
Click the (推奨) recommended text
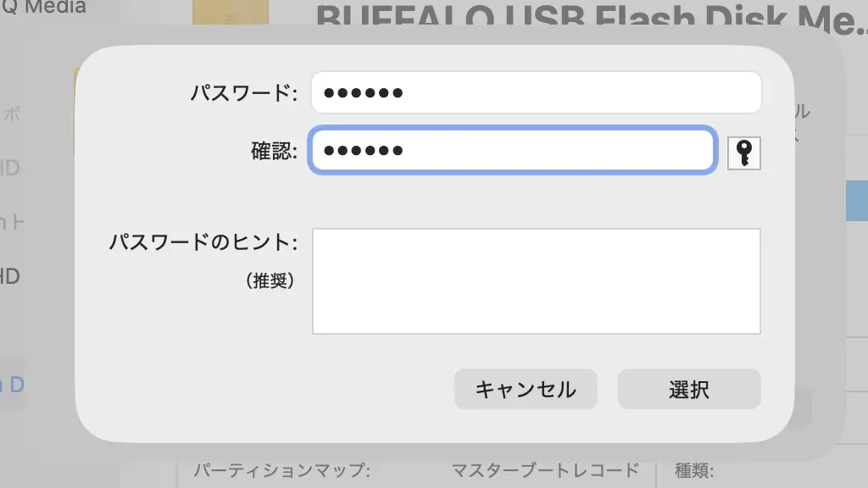coord(270,281)
